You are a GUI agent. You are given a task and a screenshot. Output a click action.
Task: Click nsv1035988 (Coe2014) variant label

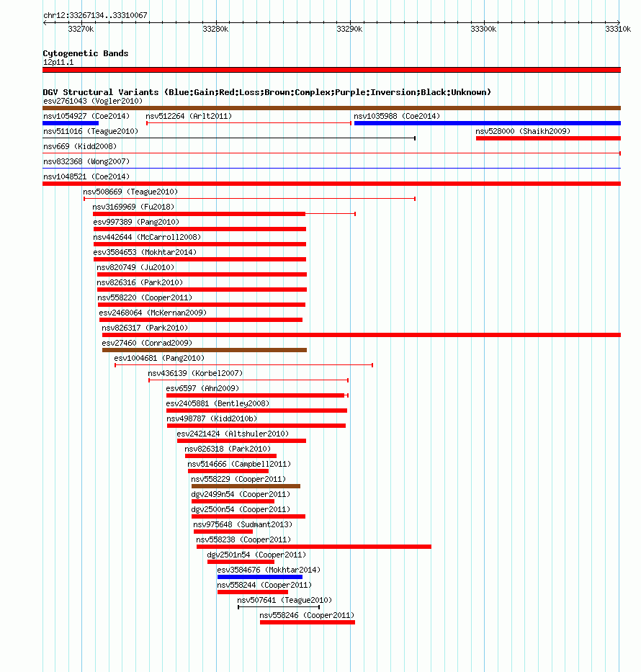point(397,116)
